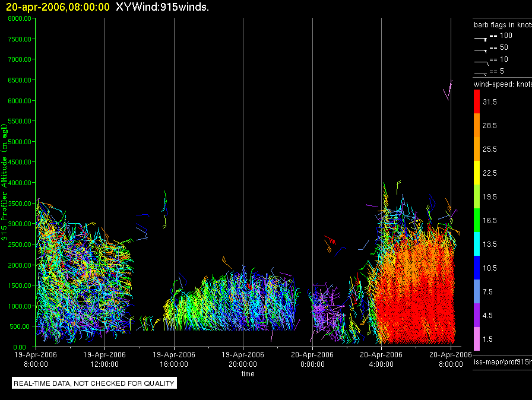Click the 6500.00 altitude tick label

coord(20,80)
